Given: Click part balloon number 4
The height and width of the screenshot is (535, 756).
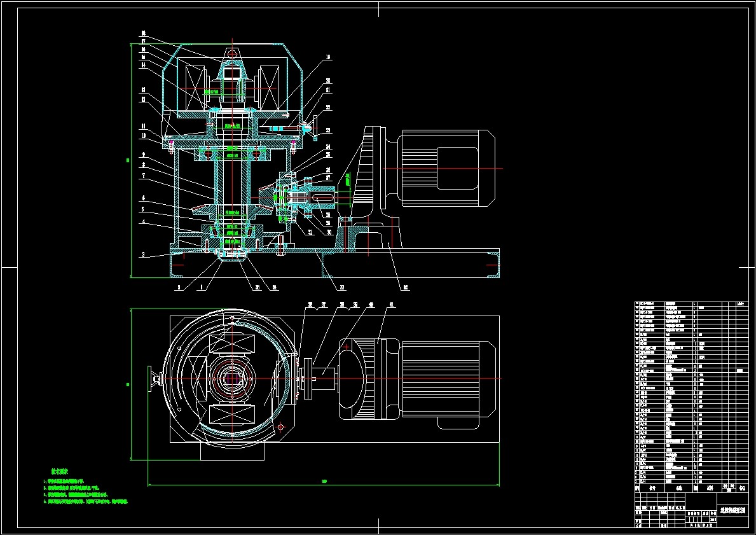Looking at the screenshot, I should [143, 221].
